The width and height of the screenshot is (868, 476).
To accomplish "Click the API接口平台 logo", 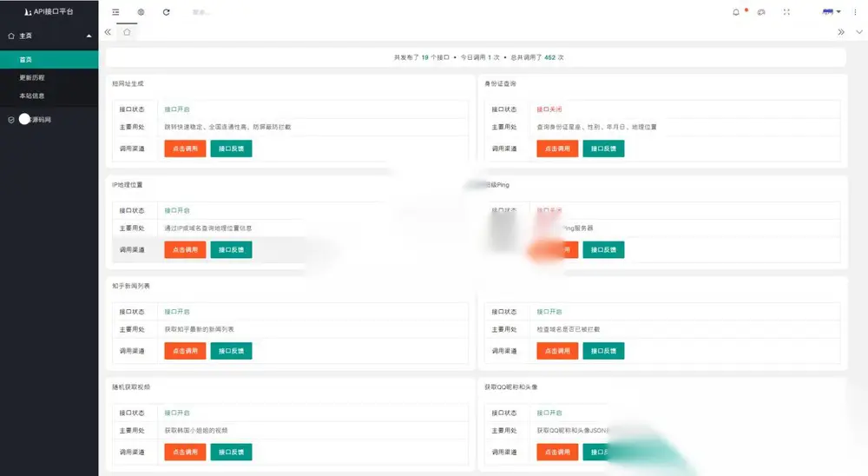I will (x=49, y=11).
